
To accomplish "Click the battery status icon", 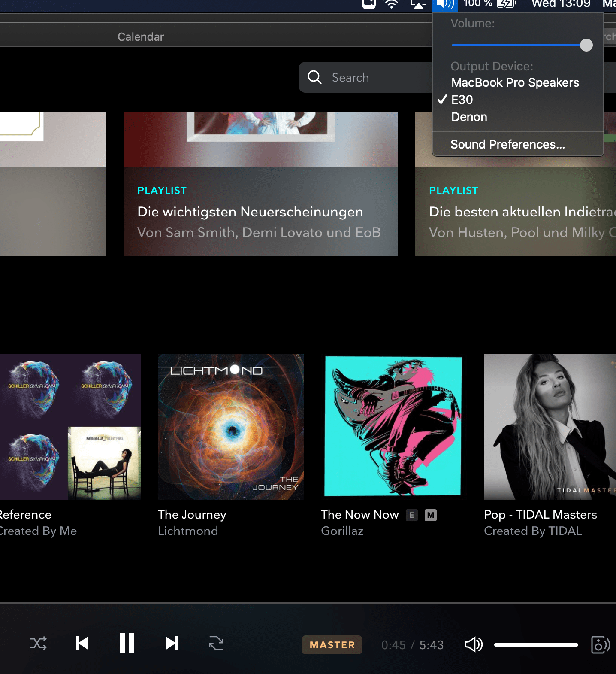I will click(506, 4).
